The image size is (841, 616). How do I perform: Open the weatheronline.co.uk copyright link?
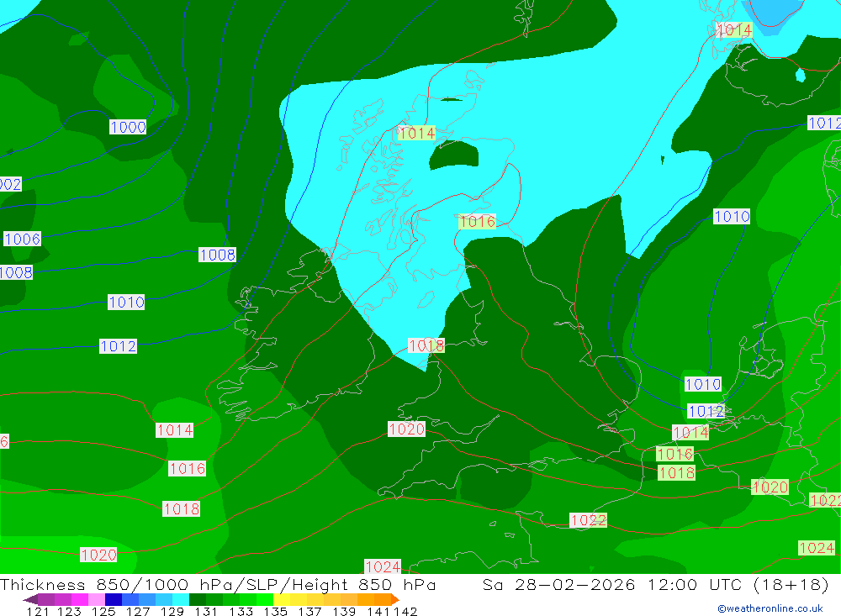point(770,608)
